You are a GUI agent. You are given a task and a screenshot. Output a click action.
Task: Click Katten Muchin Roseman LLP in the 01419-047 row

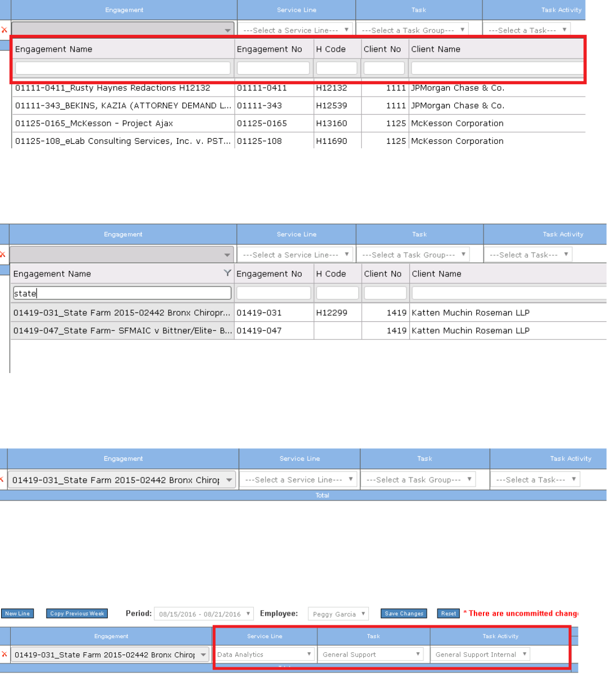coord(471,330)
